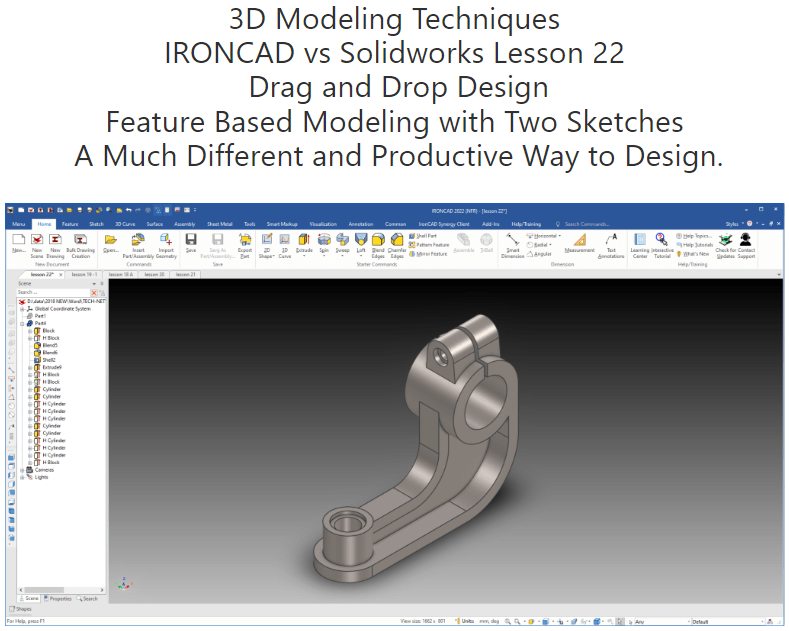Open the Properties panel tab
The height and width of the screenshot is (631, 789).
[60, 598]
